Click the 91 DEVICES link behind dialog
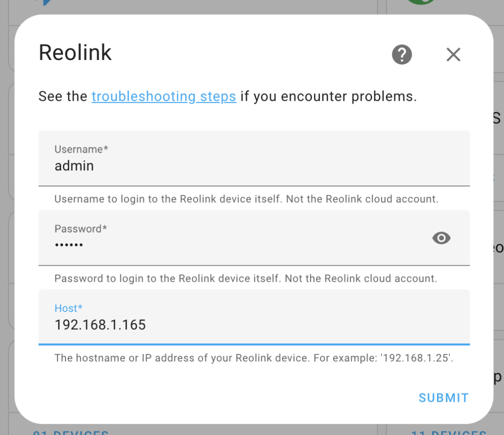 [71, 432]
